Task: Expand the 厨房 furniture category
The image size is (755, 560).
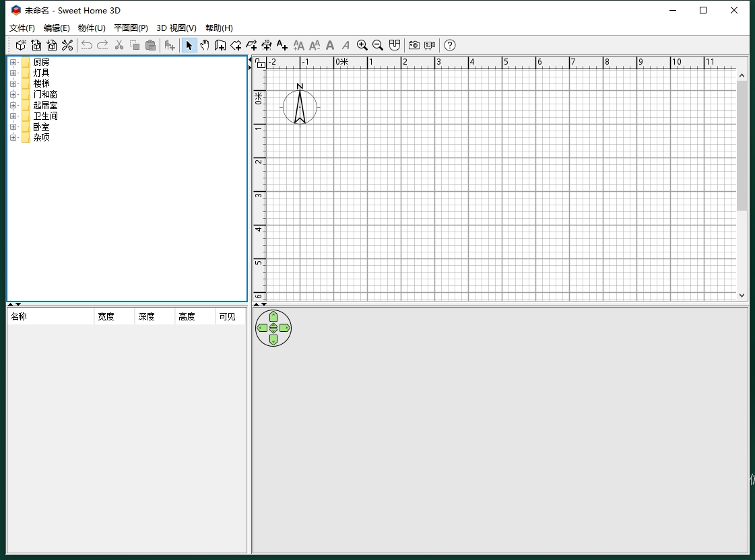Action: pos(13,62)
